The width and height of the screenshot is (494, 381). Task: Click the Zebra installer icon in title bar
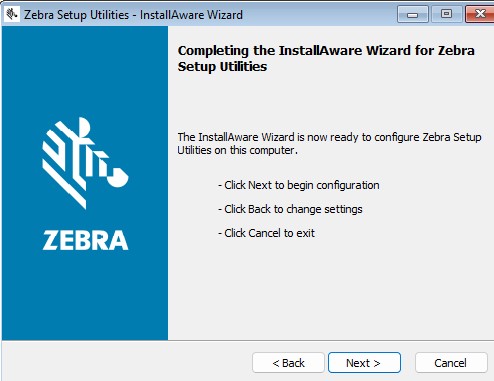pyautogui.click(x=12, y=14)
